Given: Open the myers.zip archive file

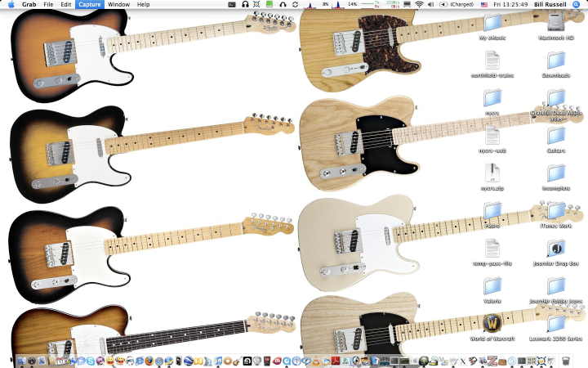Looking at the screenshot, I should [x=492, y=173].
